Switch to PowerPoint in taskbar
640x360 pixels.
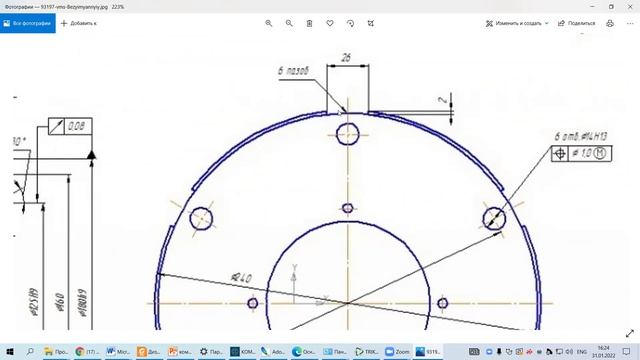tap(180, 351)
